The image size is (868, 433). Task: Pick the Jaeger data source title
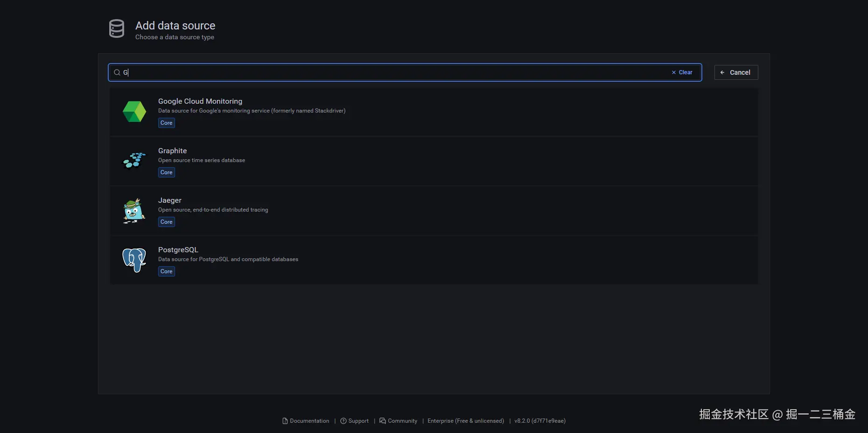(x=170, y=200)
